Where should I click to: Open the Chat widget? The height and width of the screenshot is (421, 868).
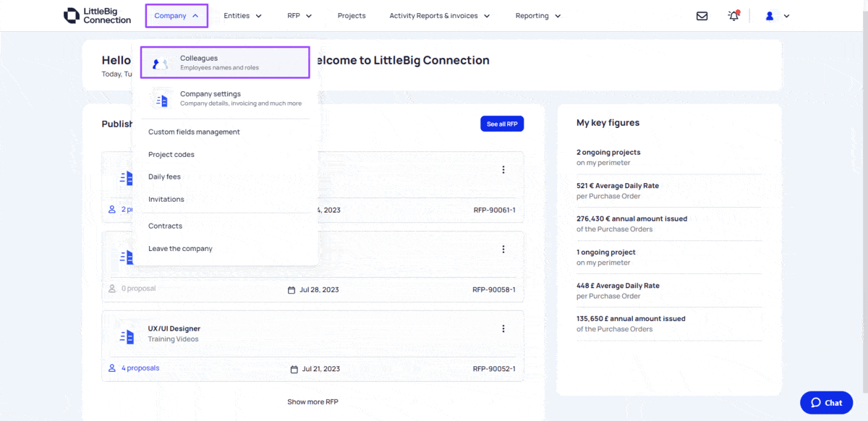[826, 402]
